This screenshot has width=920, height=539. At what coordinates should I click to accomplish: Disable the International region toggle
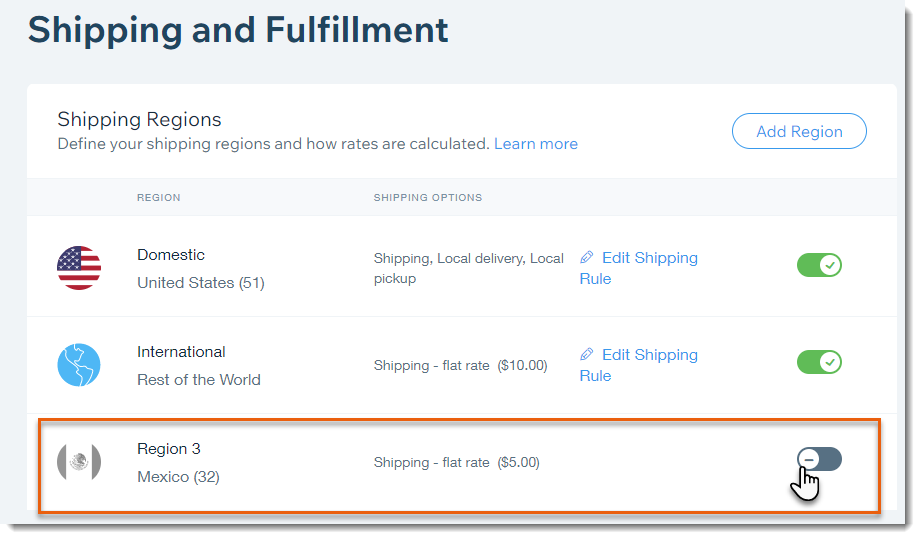pyautogui.click(x=819, y=362)
